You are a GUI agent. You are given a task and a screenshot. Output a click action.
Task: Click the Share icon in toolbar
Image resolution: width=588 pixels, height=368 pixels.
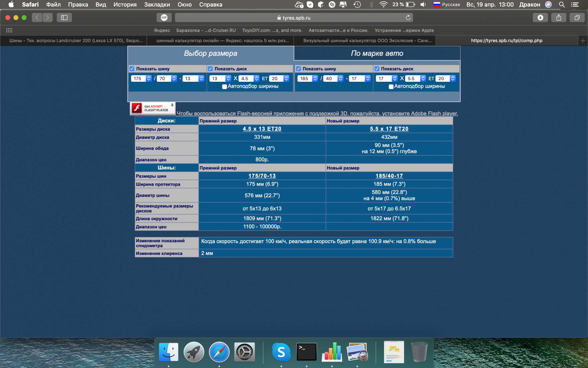[559, 17]
